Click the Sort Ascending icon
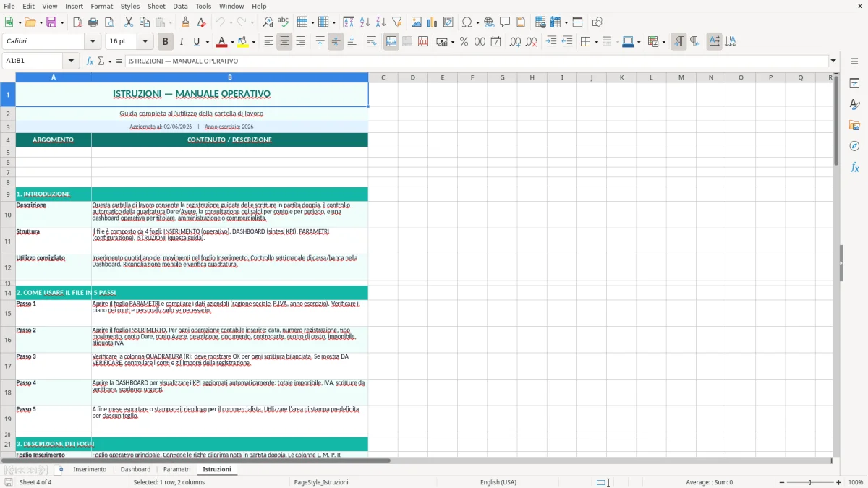The height and width of the screenshot is (488, 868). click(x=365, y=22)
